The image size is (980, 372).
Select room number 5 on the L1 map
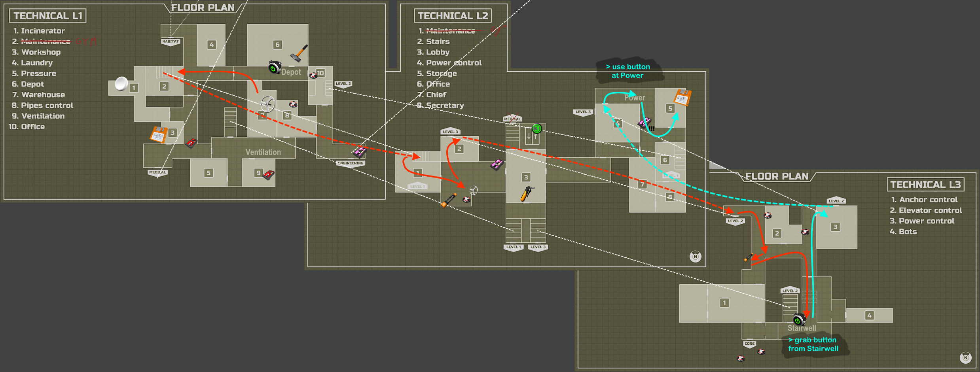209,173
